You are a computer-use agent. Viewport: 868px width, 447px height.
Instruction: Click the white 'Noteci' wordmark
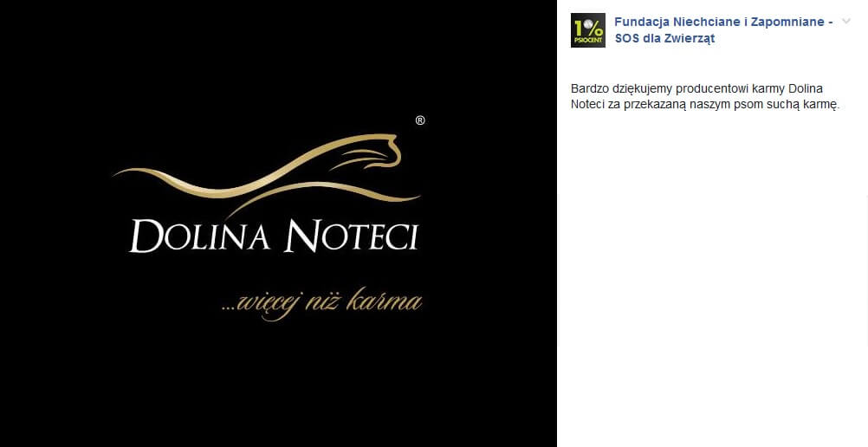(x=352, y=236)
